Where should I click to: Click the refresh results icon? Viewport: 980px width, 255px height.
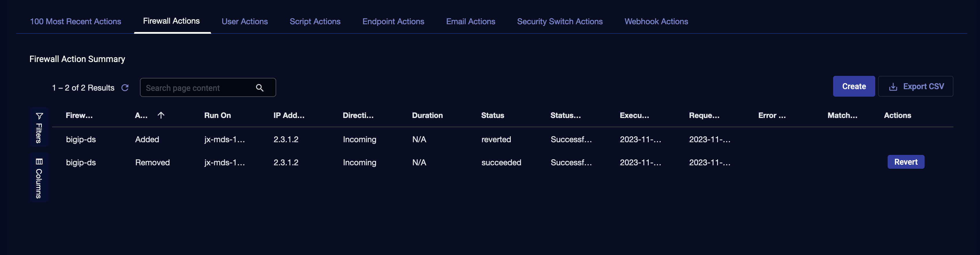(125, 88)
